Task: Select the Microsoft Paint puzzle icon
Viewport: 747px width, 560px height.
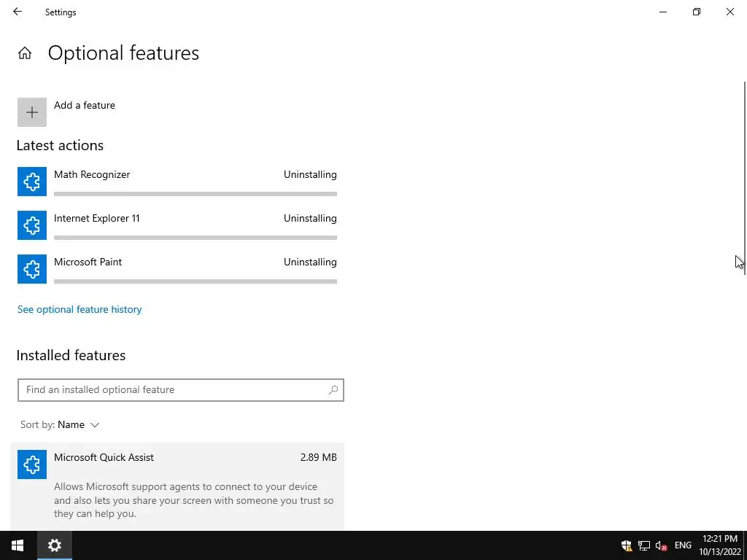Action: click(x=32, y=269)
